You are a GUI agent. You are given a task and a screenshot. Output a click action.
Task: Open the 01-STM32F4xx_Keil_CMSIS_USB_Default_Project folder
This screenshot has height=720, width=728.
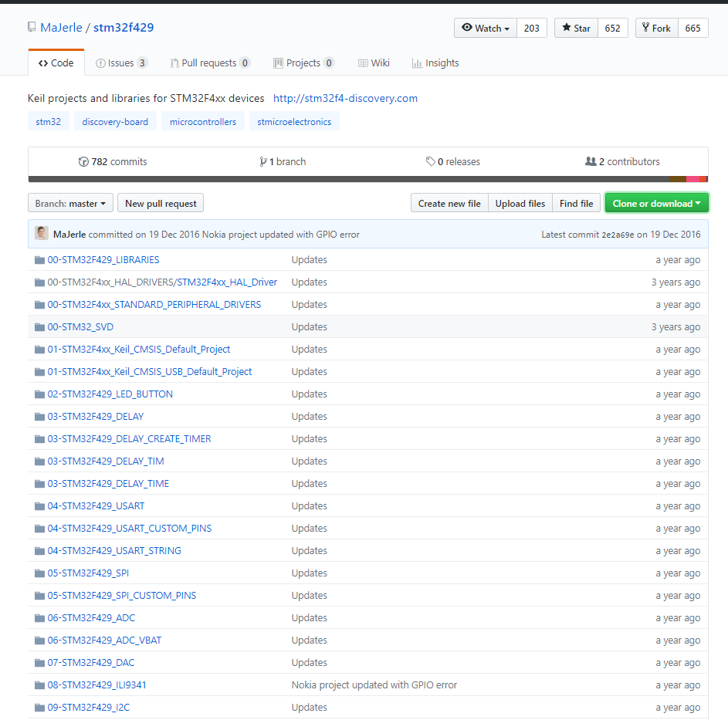tap(150, 372)
